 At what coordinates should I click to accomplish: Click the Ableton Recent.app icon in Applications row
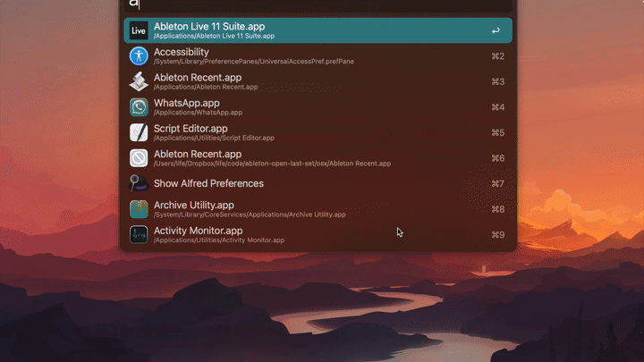pos(139,81)
